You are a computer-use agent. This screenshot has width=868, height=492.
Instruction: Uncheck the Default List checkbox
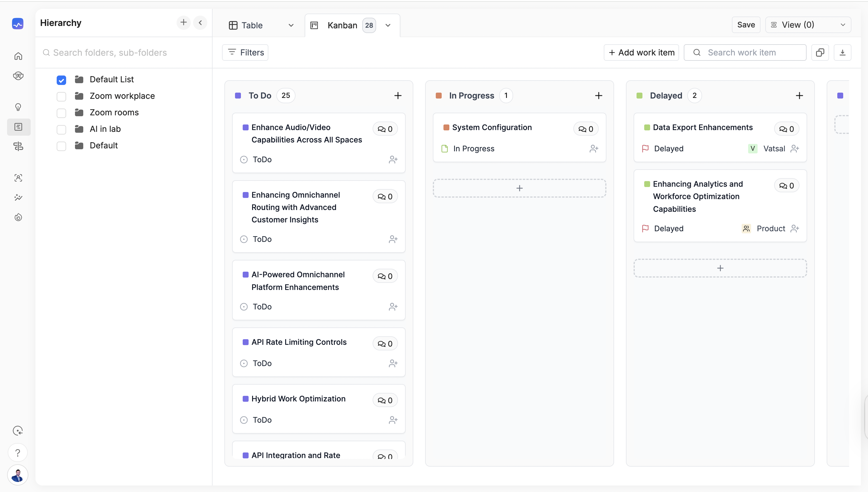pyautogui.click(x=61, y=80)
